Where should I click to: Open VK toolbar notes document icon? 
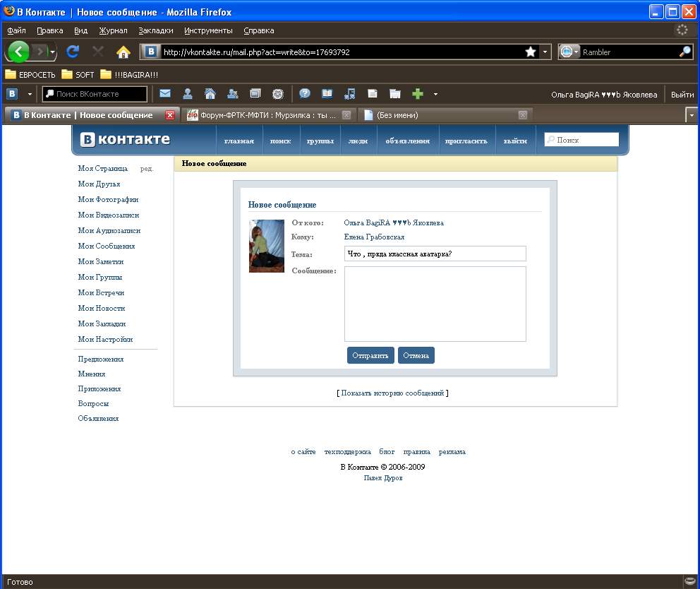coord(373,94)
